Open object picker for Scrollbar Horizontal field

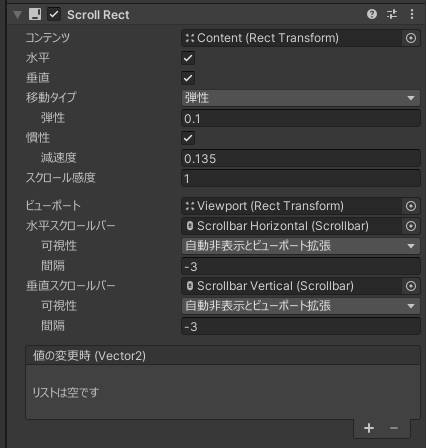(x=411, y=226)
